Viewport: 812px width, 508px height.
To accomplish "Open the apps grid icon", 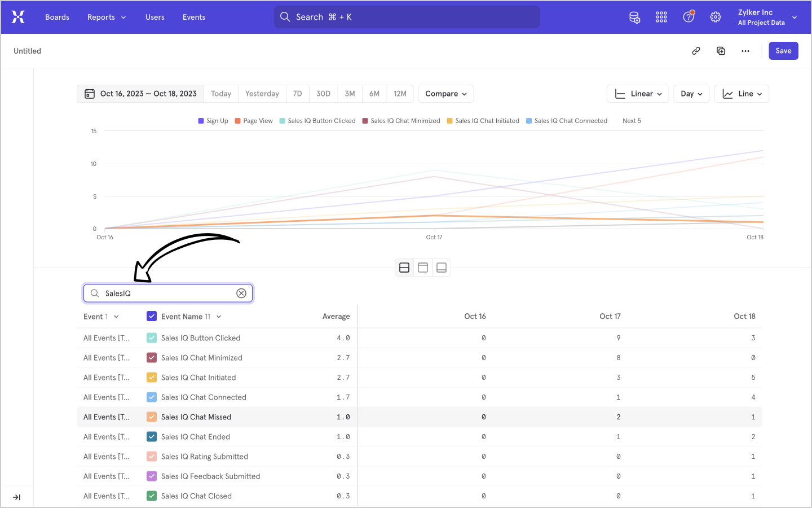I will coord(661,17).
